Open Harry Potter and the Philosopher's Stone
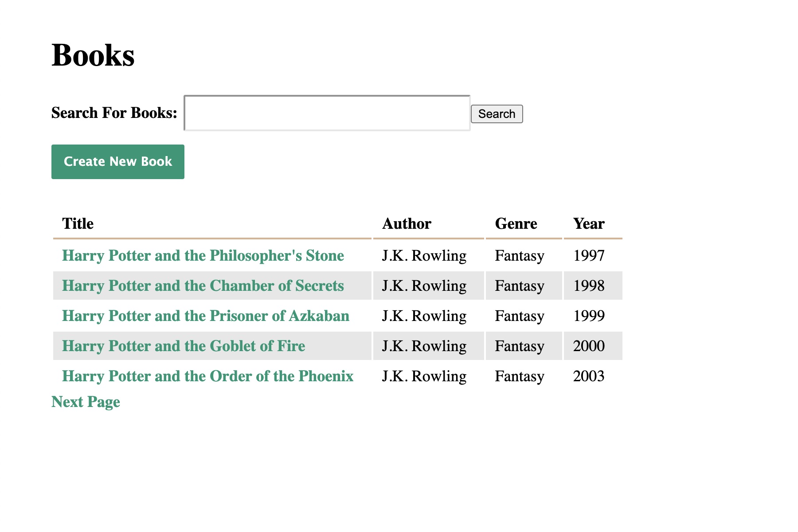The width and height of the screenshot is (798, 532). 203,256
